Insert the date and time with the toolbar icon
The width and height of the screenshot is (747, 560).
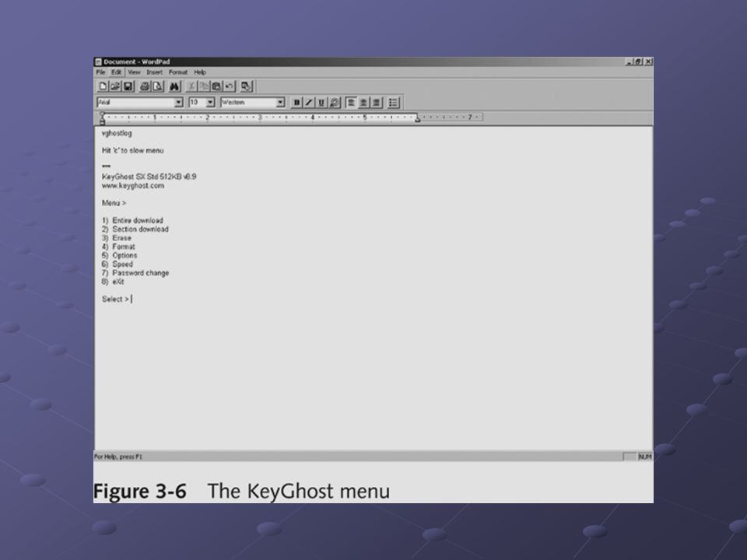point(246,86)
